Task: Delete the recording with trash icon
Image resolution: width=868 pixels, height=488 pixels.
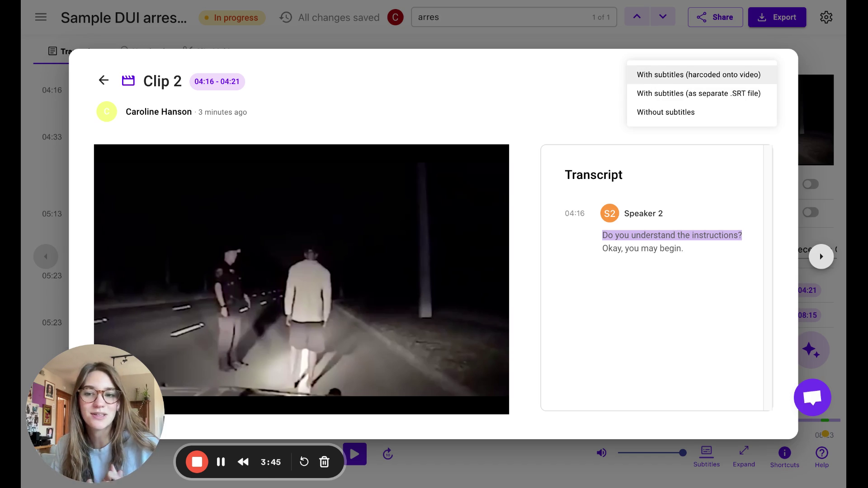Action: pos(324,462)
